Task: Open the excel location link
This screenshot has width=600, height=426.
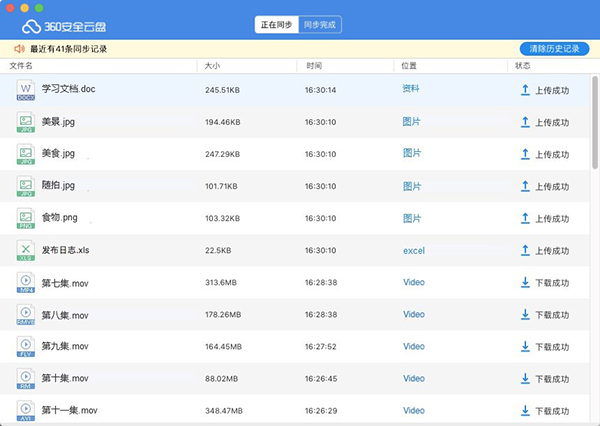Action: [414, 251]
